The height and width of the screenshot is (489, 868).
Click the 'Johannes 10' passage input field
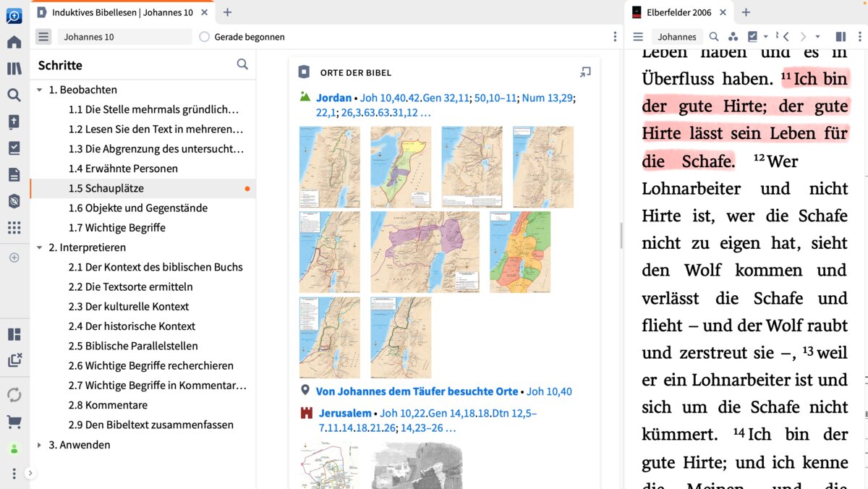(x=124, y=37)
